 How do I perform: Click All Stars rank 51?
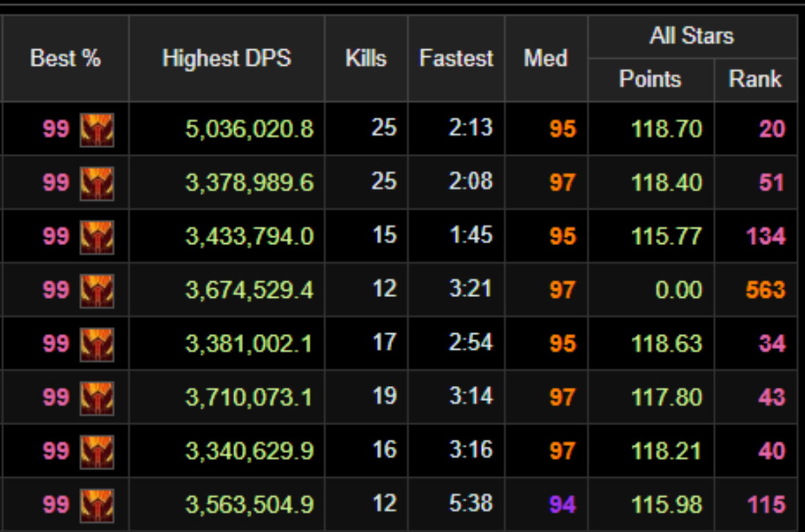pos(772,183)
